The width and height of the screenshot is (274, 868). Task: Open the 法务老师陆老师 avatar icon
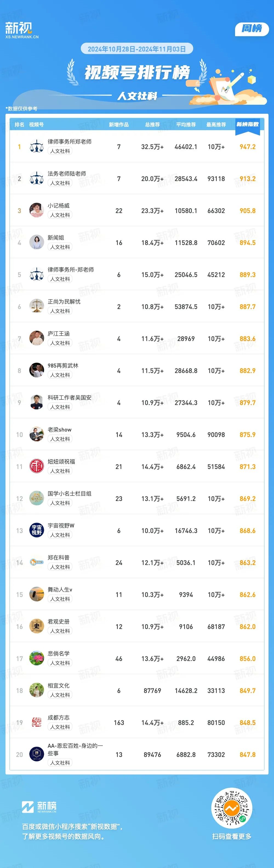click(x=36, y=179)
